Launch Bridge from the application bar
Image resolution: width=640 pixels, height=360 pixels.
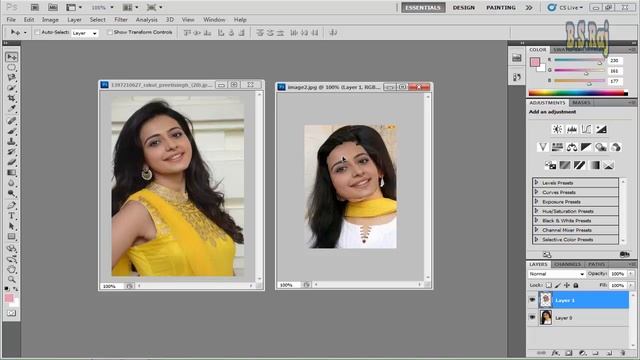35,7
